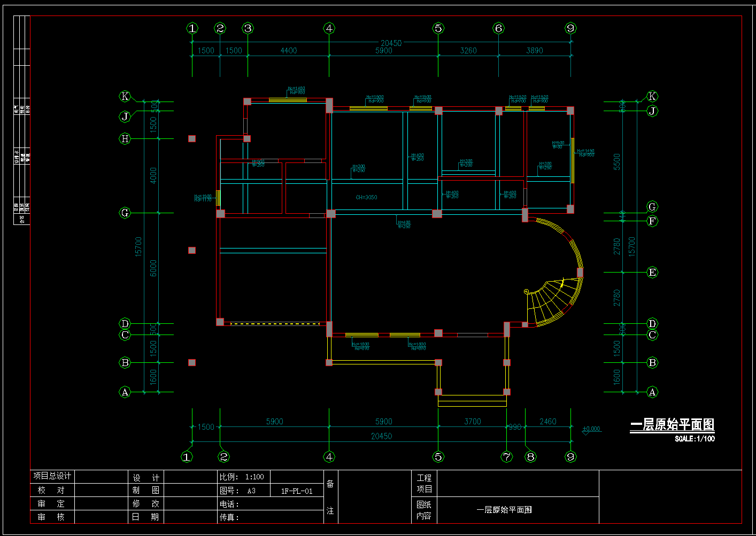Click grid bubble 7 at the bottom

[507, 456]
